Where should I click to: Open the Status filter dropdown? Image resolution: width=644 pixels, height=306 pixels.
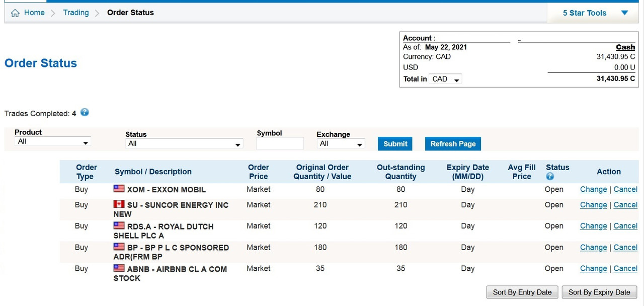[x=184, y=144]
